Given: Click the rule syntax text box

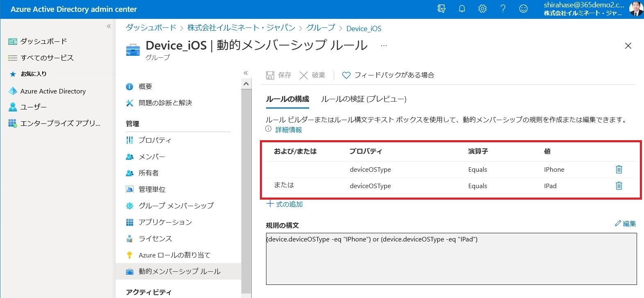Looking at the screenshot, I should 451,259.
